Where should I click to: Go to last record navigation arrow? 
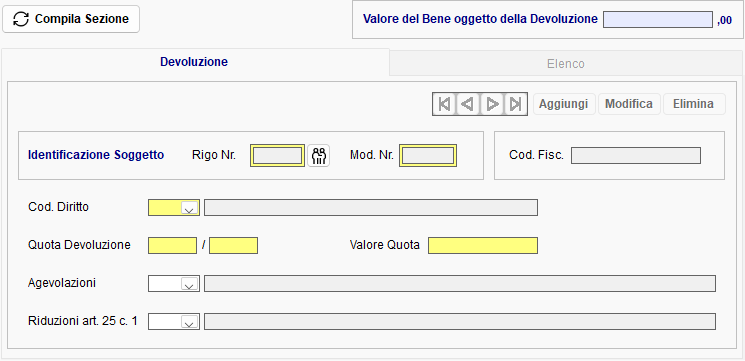(516, 104)
